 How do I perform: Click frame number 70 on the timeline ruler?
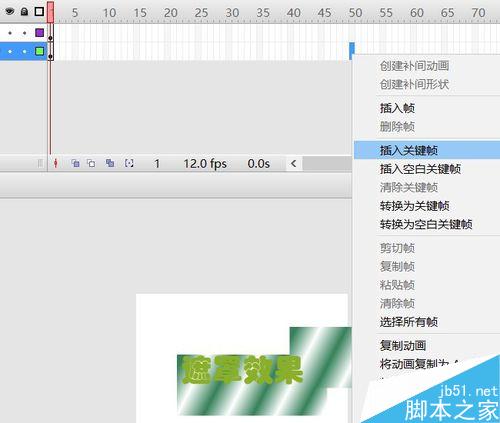[478, 13]
